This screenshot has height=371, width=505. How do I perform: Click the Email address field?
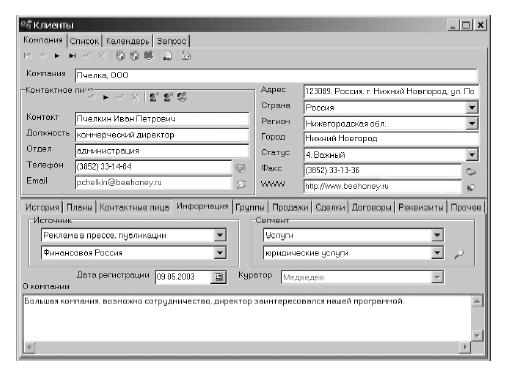point(153,183)
